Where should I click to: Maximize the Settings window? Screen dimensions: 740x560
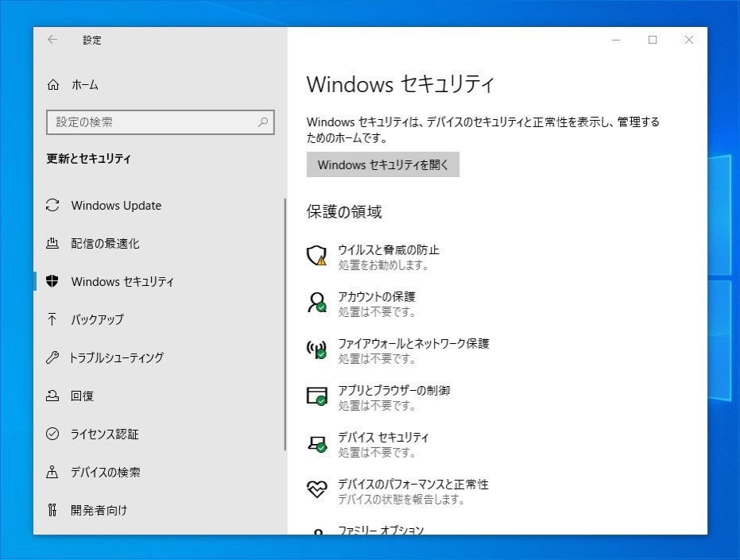coord(653,40)
